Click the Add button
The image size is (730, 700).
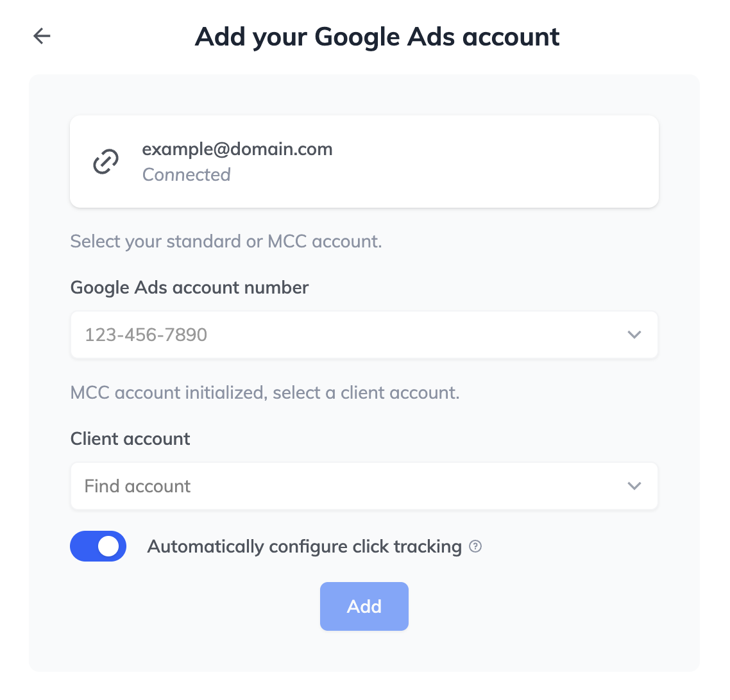pos(364,606)
